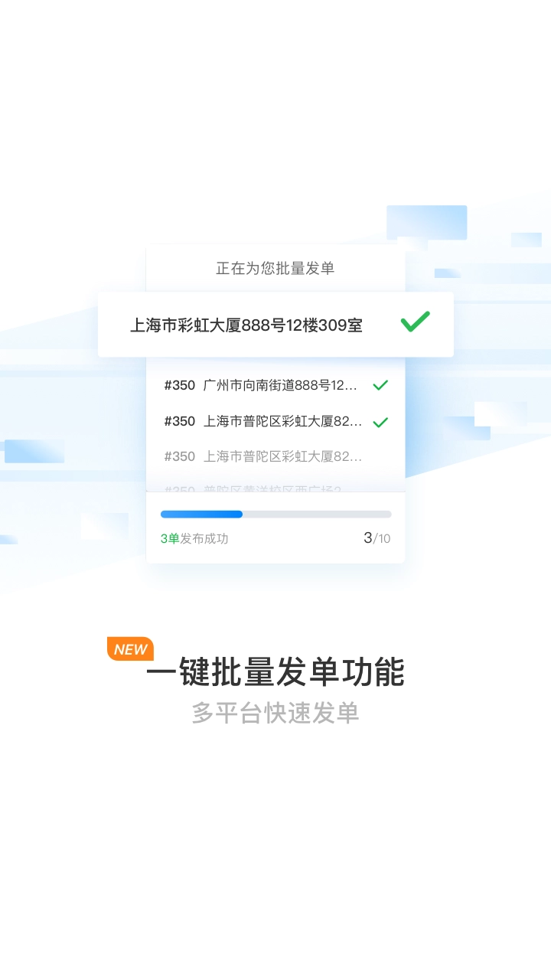Tap the 多平台快速发单 subtitle
This screenshot has height=980, width=551.
pos(275,713)
